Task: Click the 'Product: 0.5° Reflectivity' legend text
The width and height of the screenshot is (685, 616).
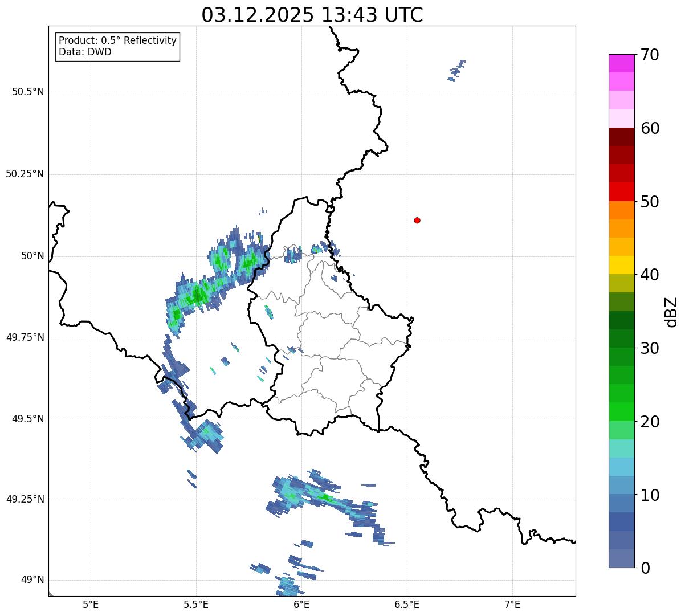Action: (x=117, y=41)
